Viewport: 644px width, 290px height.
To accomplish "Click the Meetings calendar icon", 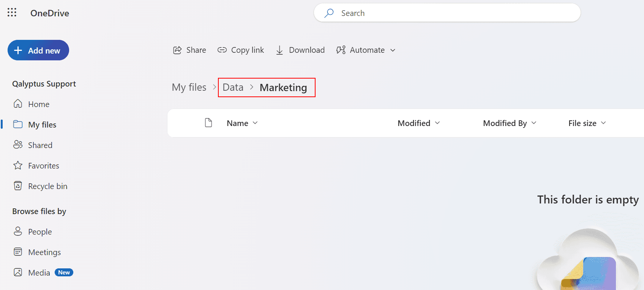I will click(18, 252).
